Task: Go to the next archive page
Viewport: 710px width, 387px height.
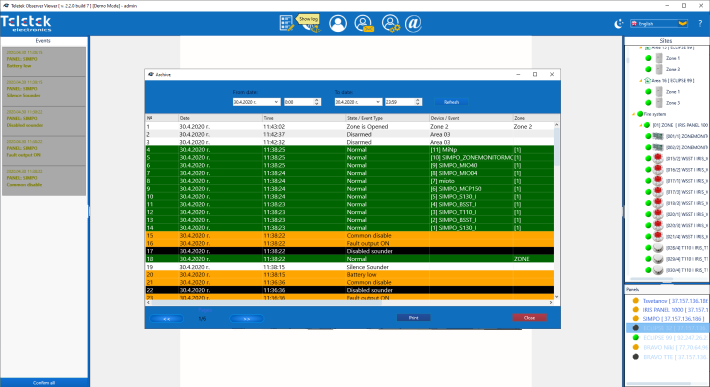Action: (247, 319)
